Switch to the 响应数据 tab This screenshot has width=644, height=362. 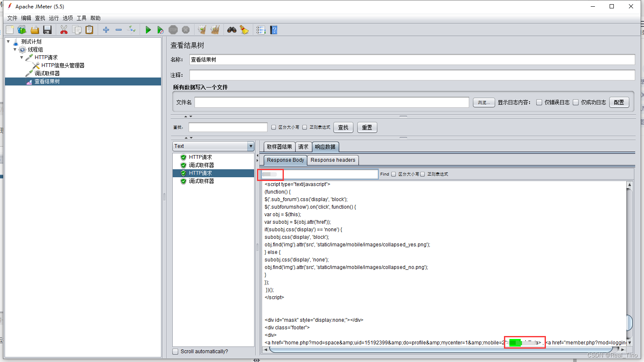[x=325, y=147]
